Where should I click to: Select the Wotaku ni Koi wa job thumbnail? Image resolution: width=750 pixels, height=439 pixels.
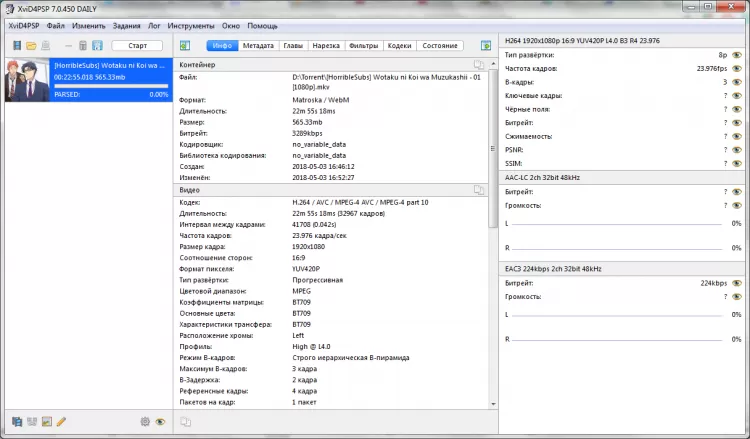(27, 80)
